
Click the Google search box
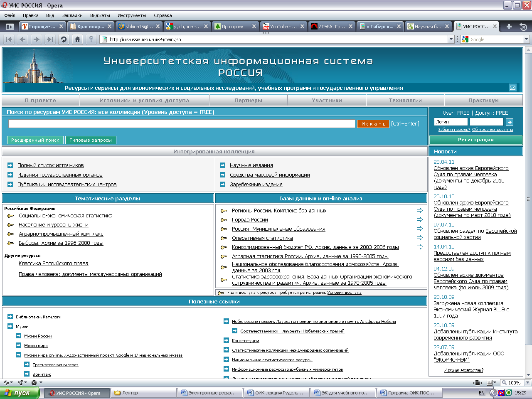[x=496, y=39]
